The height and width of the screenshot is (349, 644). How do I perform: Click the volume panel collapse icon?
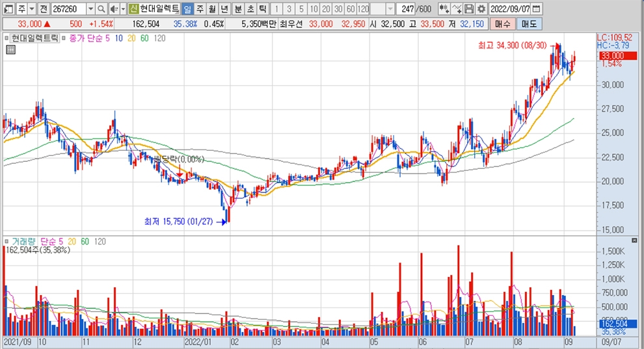tap(634, 240)
